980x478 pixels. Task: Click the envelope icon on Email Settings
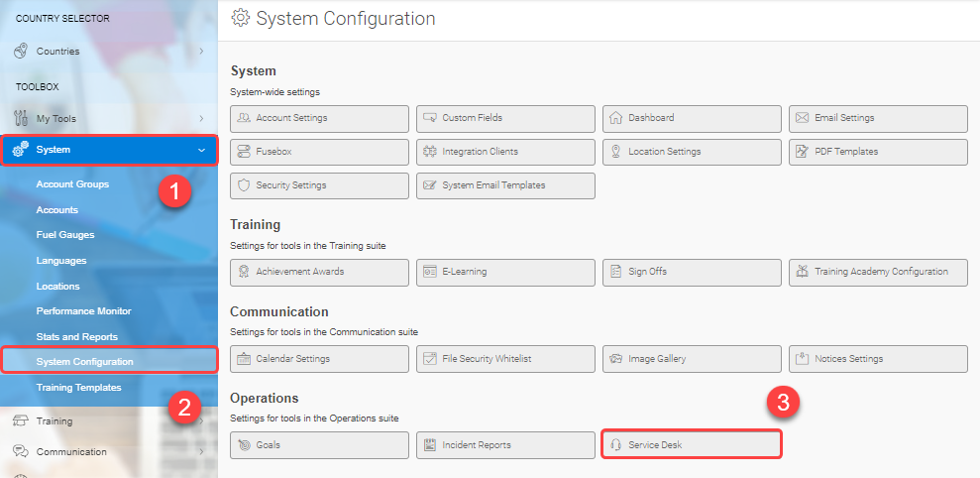click(803, 118)
